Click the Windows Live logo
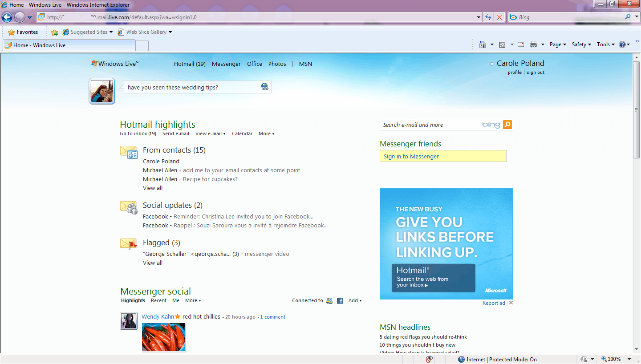This screenshot has width=641, height=364. (115, 64)
